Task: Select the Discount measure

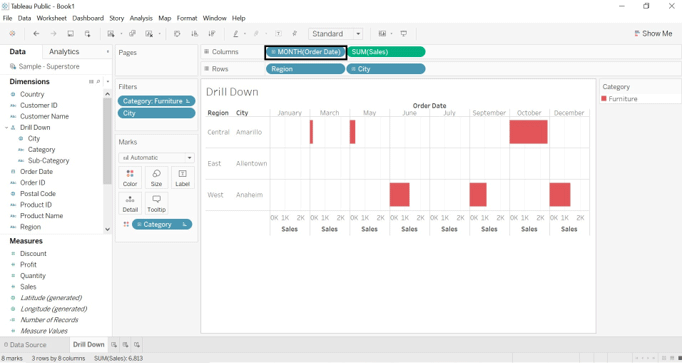Action: (x=33, y=253)
